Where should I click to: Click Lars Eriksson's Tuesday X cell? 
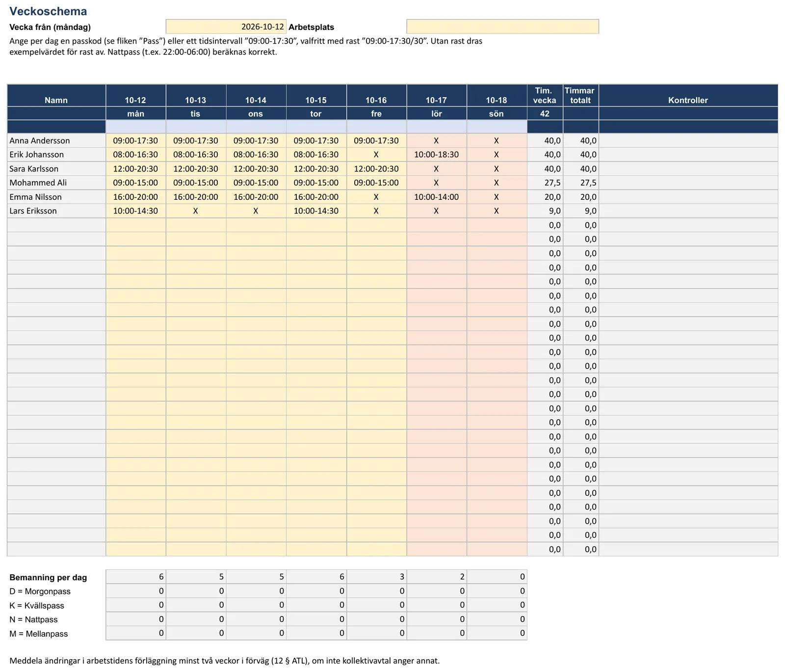[x=196, y=211]
